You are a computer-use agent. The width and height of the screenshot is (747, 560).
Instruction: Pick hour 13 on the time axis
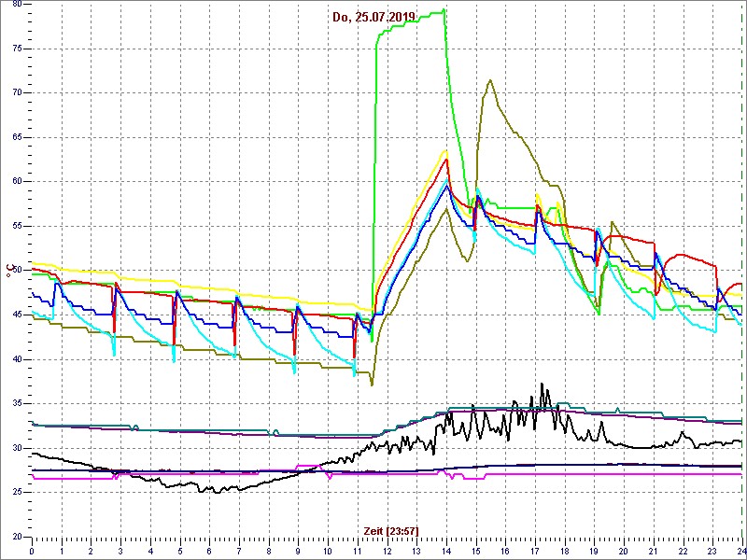point(416,551)
